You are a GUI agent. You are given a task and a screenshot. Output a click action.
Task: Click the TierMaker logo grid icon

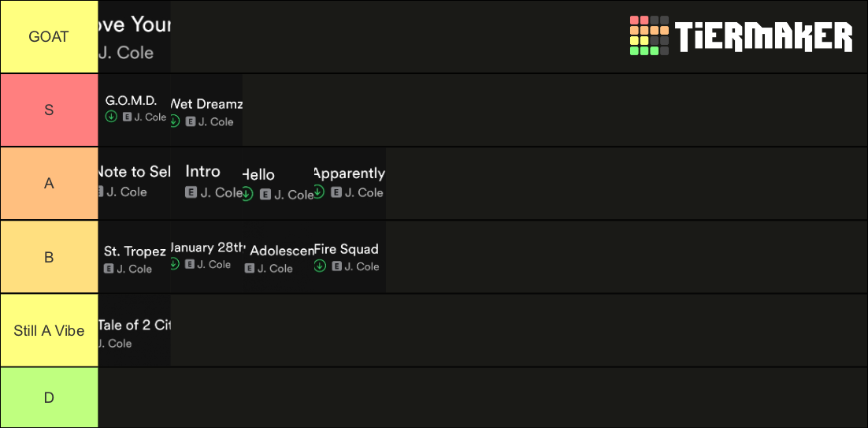coord(649,35)
